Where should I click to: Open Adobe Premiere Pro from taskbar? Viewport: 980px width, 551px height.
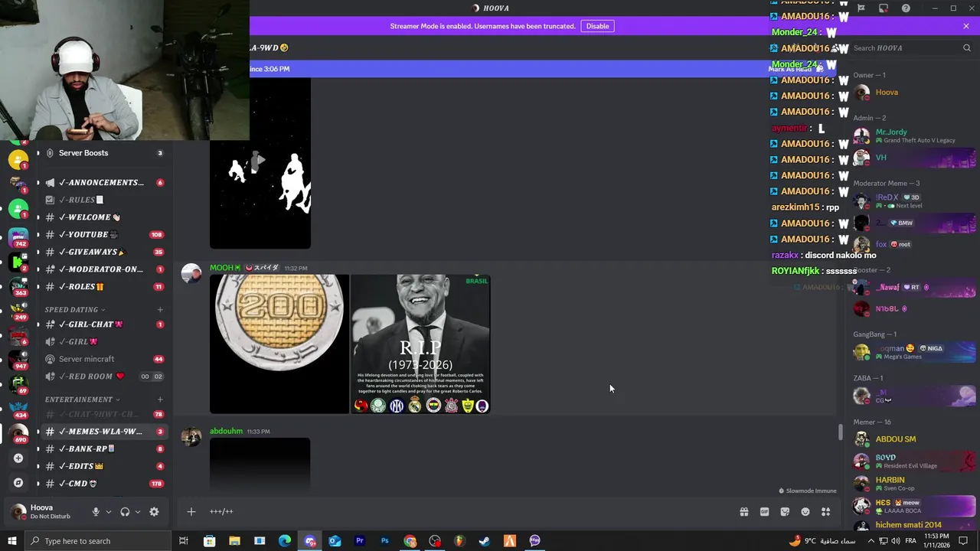coord(359,541)
